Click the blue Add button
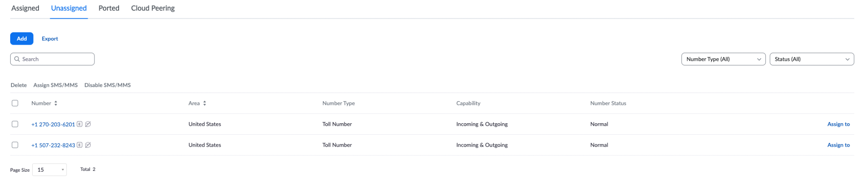 [22, 39]
